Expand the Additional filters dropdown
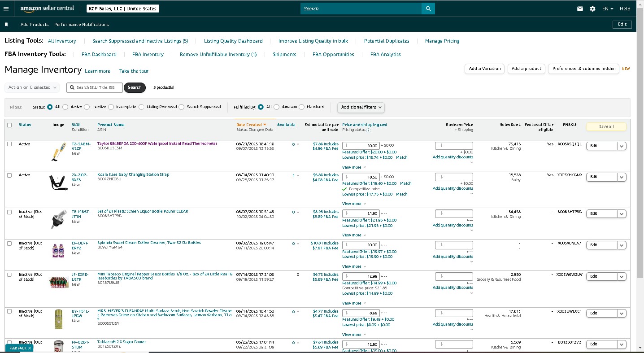The image size is (644, 353). 361,107
